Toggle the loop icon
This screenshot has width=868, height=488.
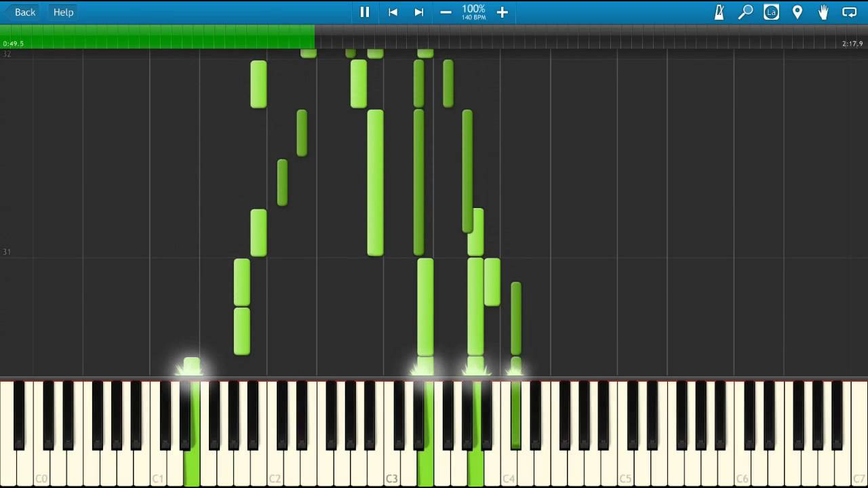(x=849, y=12)
